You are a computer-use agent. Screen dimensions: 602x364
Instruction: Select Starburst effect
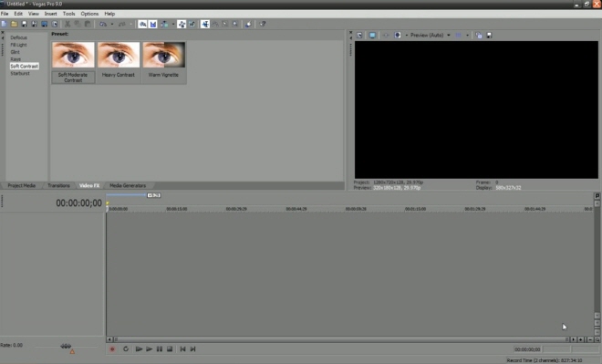tap(20, 73)
